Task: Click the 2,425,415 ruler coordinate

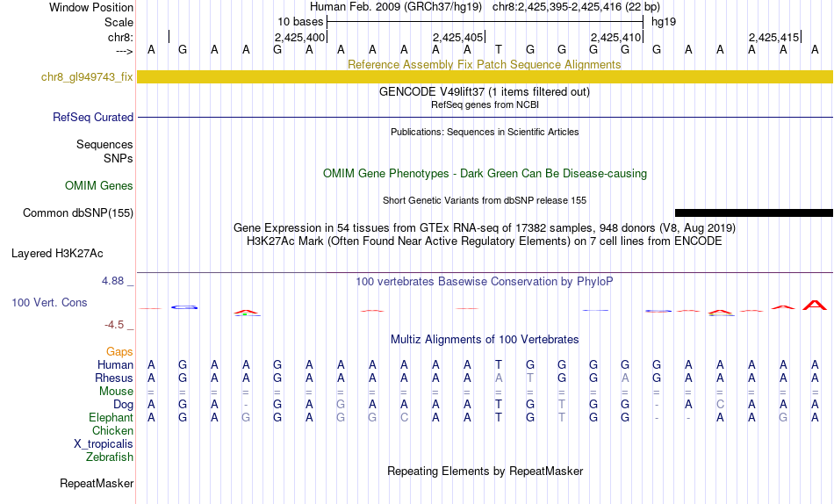Action: coord(773,37)
